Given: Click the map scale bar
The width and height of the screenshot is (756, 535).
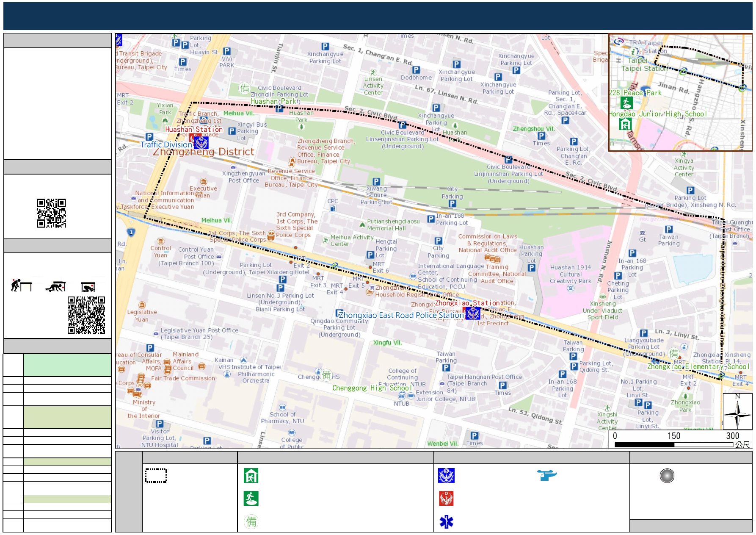Looking at the screenshot, I should [674, 445].
